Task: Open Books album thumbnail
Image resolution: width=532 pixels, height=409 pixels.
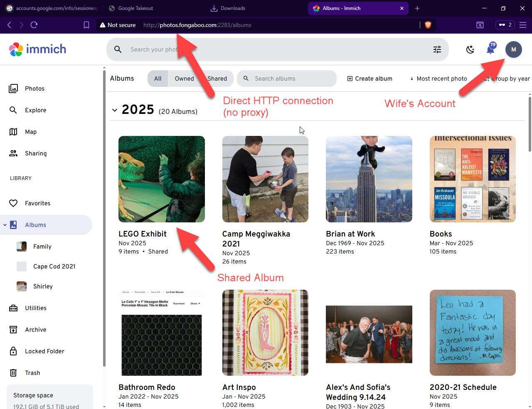Action: pyautogui.click(x=473, y=179)
